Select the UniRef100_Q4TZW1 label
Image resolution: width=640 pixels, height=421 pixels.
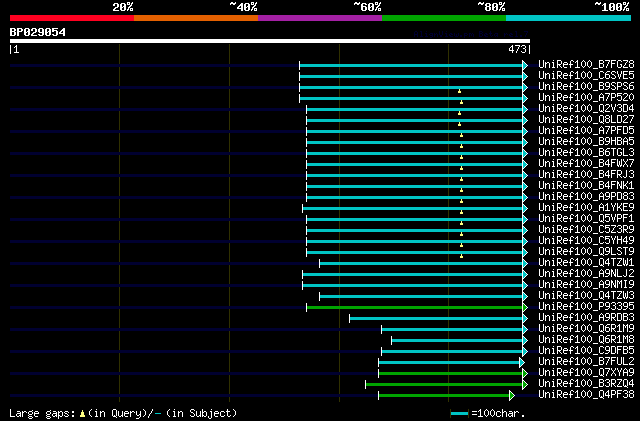click(x=586, y=263)
